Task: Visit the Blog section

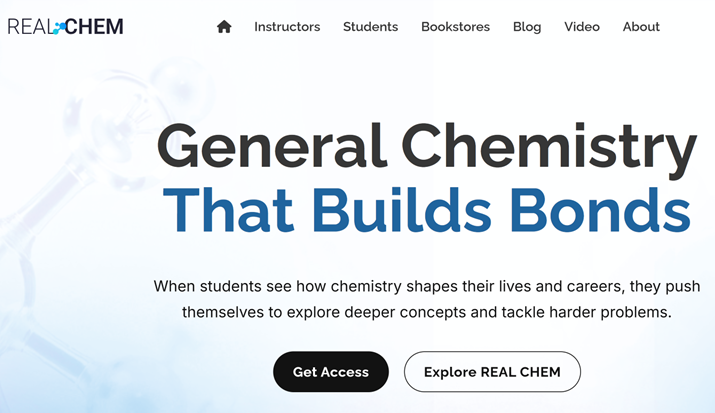Action: [527, 27]
